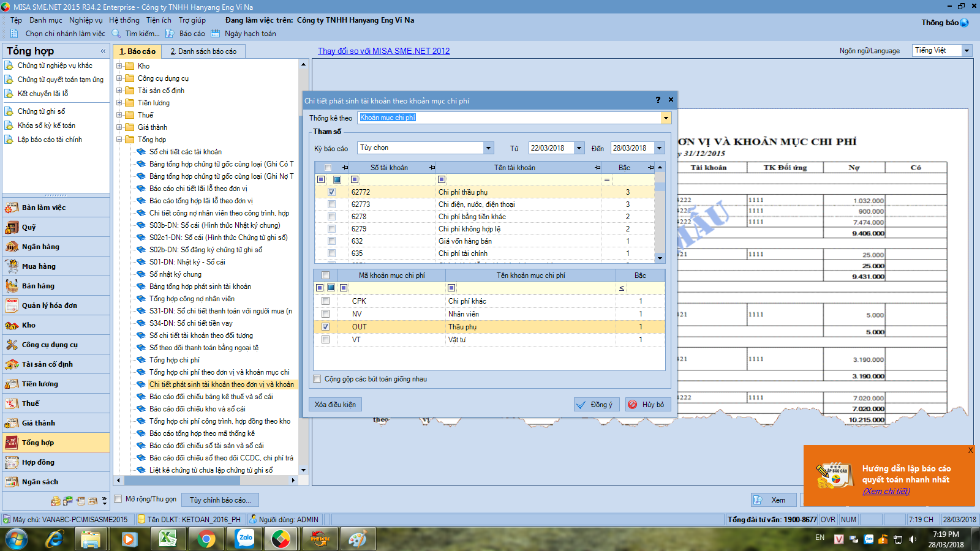Open Giá thành module icon in sidebar
Screen dimensions: 980x551
pyautogui.click(x=12, y=423)
